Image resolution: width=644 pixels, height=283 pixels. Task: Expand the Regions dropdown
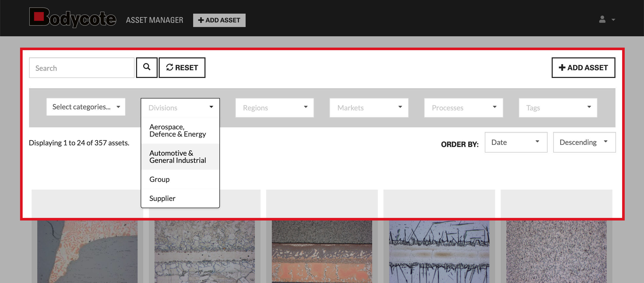point(274,108)
